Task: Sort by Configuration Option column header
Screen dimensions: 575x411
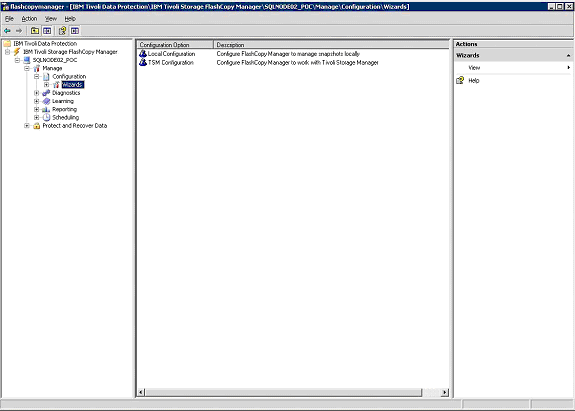Action: pos(175,45)
